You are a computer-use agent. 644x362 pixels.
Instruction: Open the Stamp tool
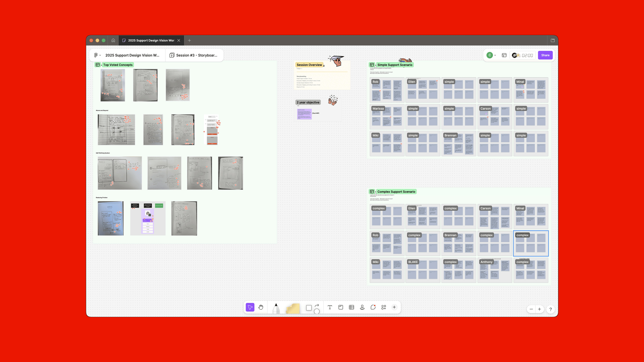pyautogui.click(x=362, y=307)
